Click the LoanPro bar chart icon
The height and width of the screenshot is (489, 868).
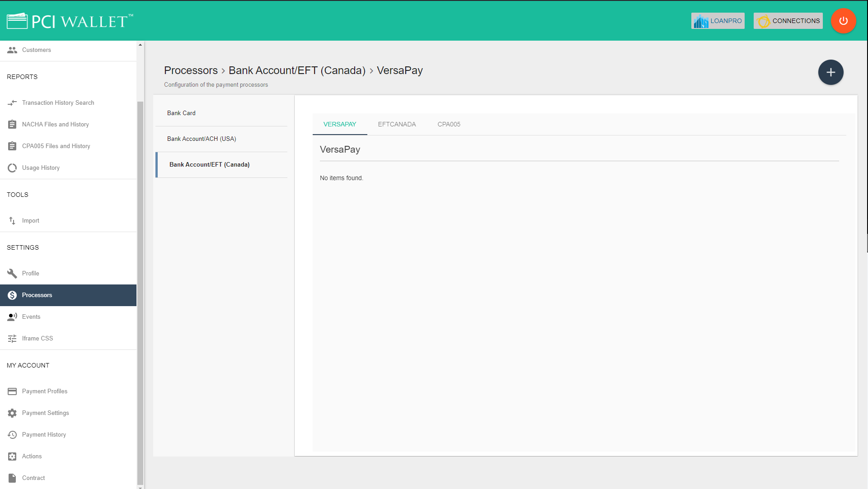click(x=701, y=21)
